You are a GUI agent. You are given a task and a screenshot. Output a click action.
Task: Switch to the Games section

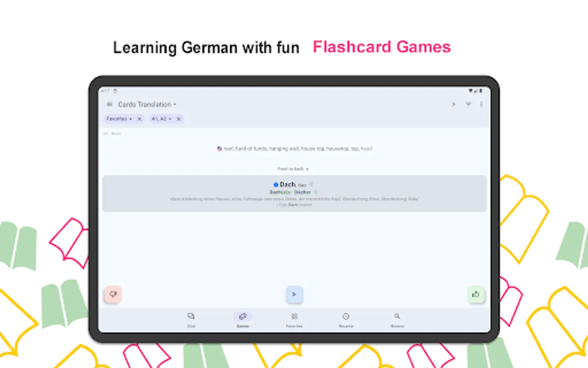(243, 319)
